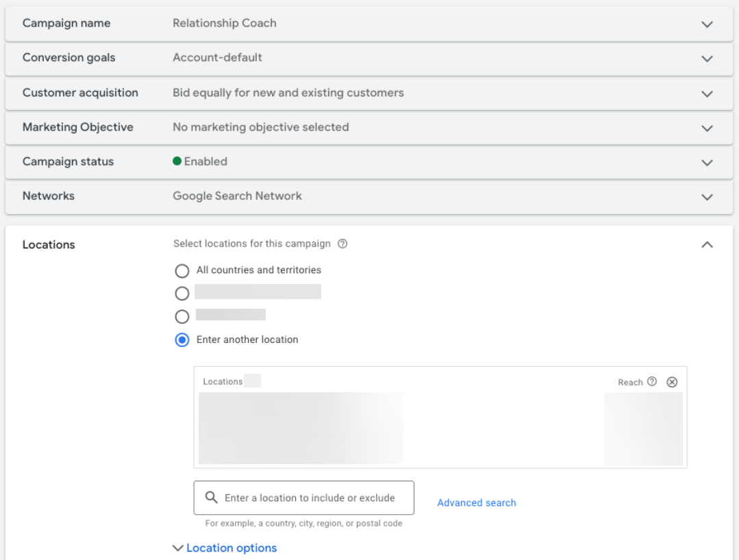Expand the Customer acquisition row
739x560 pixels.
pos(707,93)
